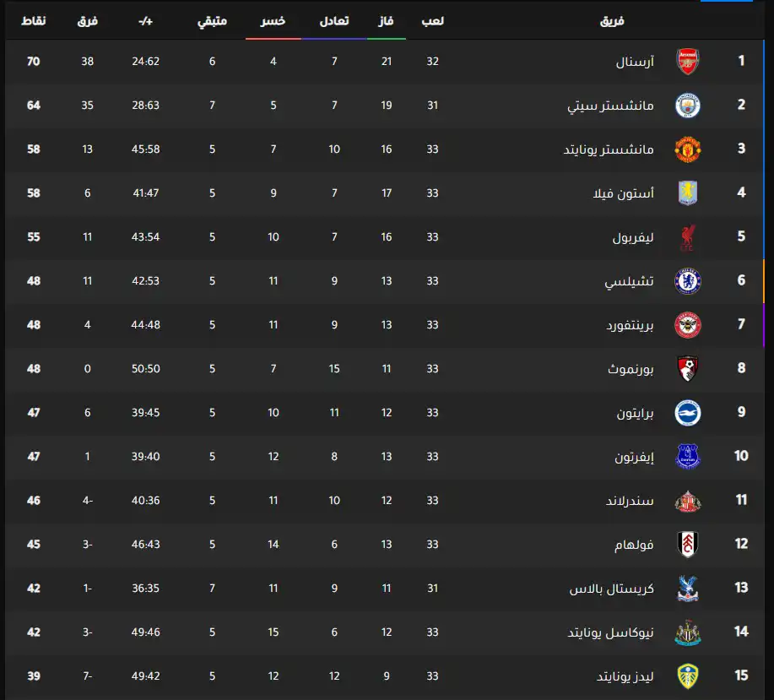Click the Crystal Palace club crest
The width and height of the screenshot is (774, 700).
coord(687,589)
